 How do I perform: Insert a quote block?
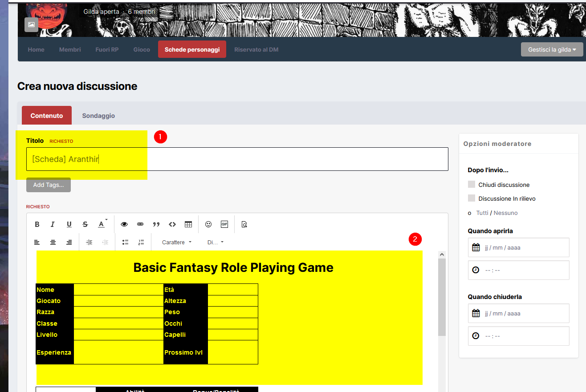(x=156, y=225)
